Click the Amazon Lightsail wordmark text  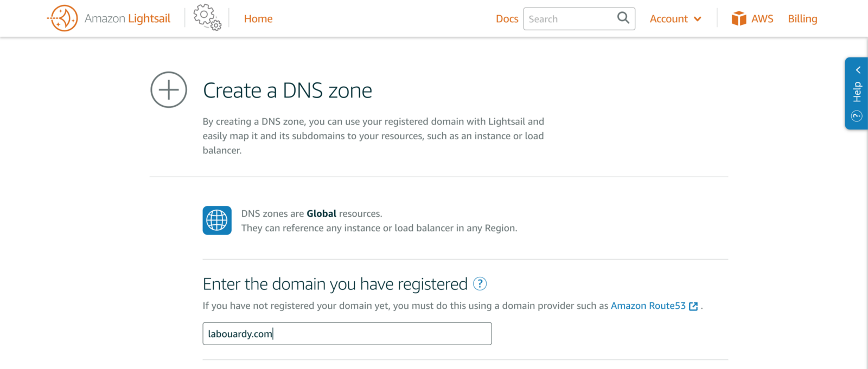click(x=127, y=19)
